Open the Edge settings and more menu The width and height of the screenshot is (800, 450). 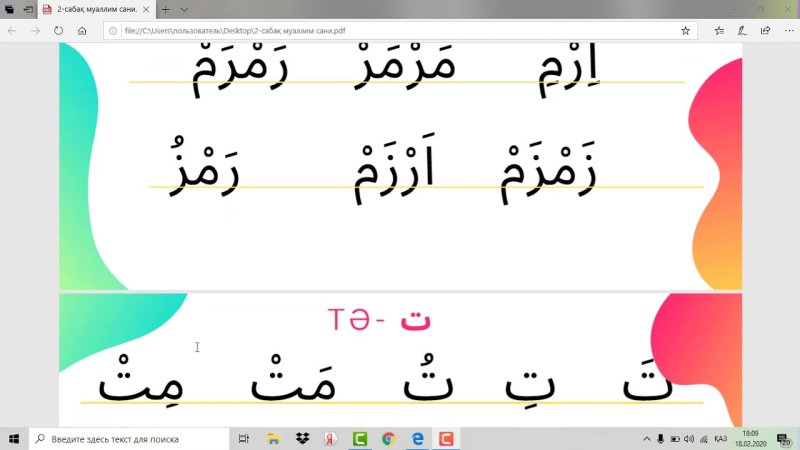[x=787, y=31]
